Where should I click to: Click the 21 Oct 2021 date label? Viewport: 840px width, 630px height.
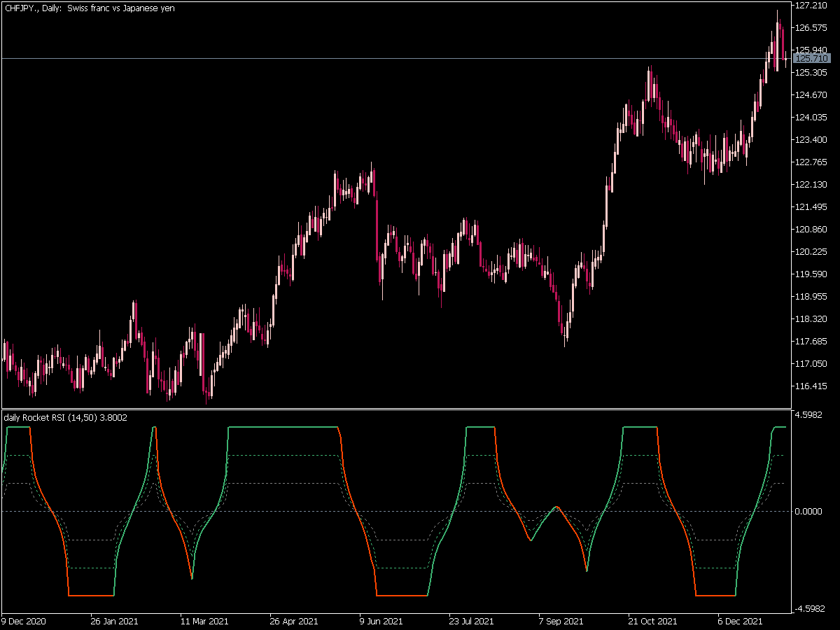(652, 622)
